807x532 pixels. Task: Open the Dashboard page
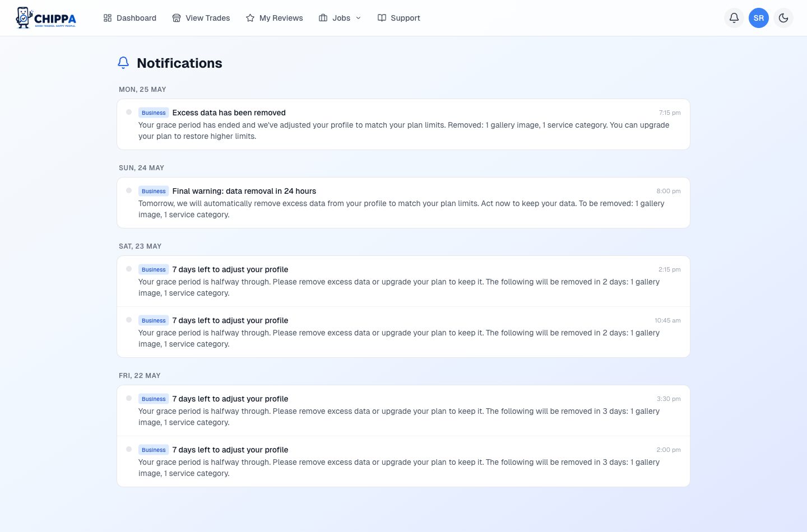click(x=129, y=18)
